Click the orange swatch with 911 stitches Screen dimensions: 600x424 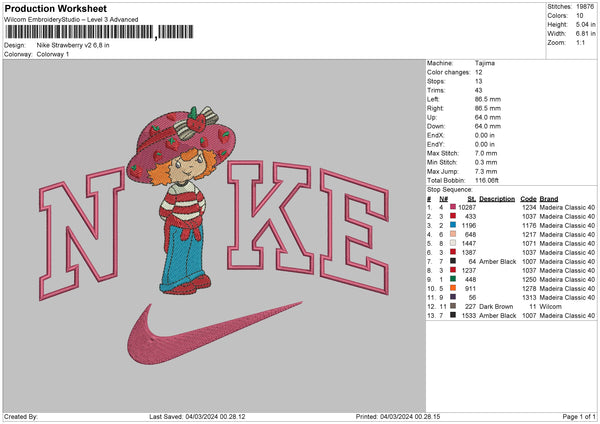pos(453,288)
